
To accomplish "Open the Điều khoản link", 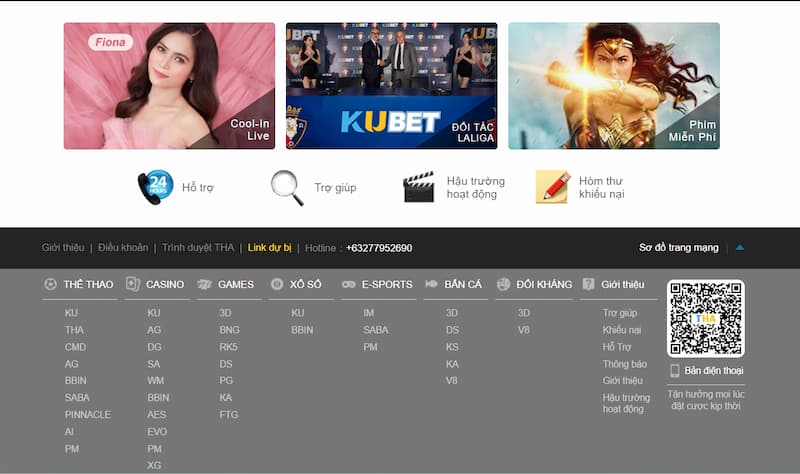I will tap(123, 247).
